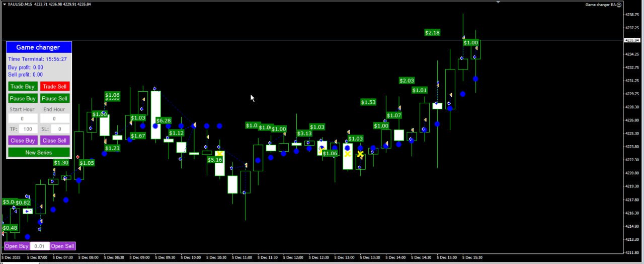Select the $2.03 profit label
The width and height of the screenshot is (644, 264).
coord(407,81)
